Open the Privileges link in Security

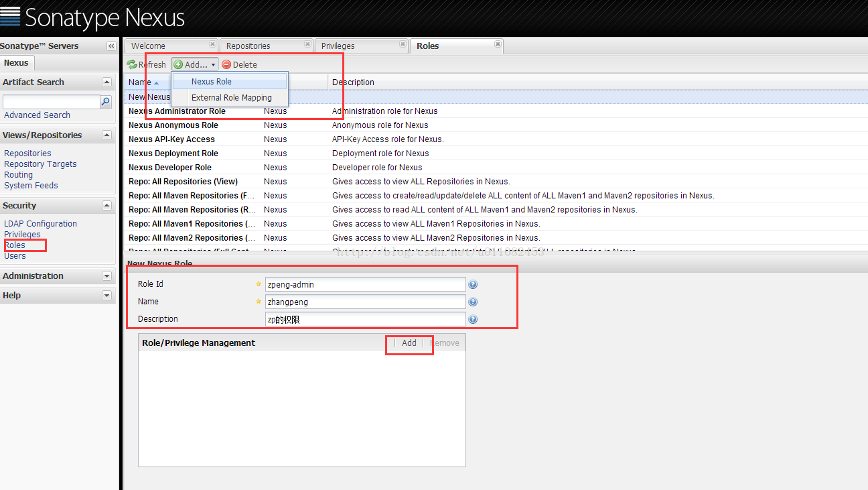click(22, 235)
